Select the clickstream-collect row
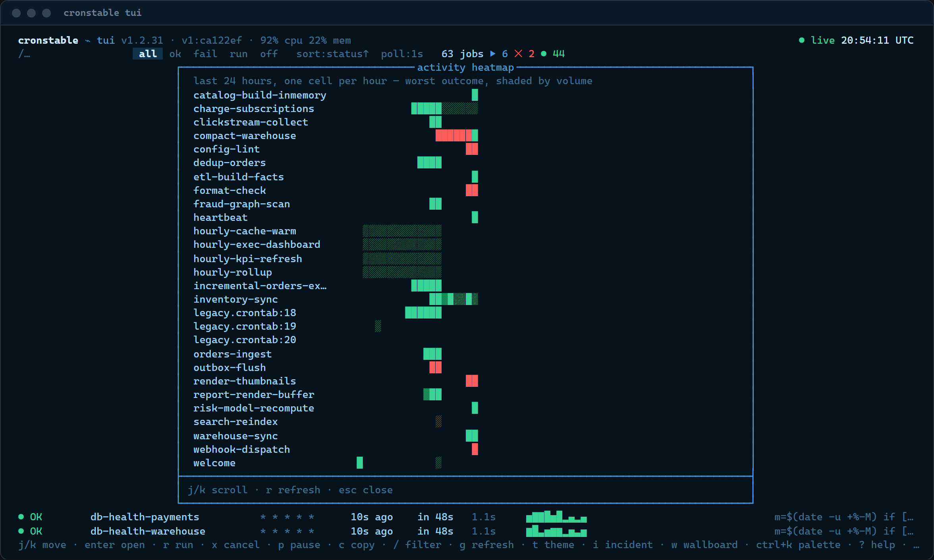Screen dimensions: 934x560 tap(336, 122)
